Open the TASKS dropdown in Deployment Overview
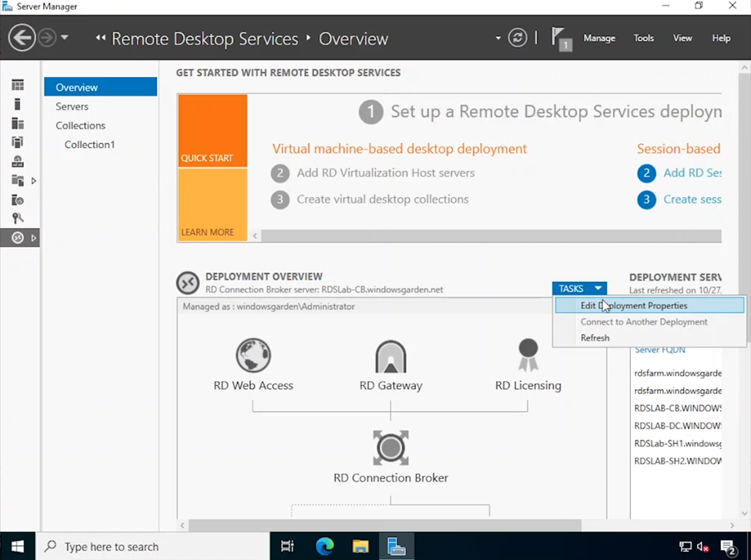This screenshot has width=751, height=560. click(x=579, y=288)
